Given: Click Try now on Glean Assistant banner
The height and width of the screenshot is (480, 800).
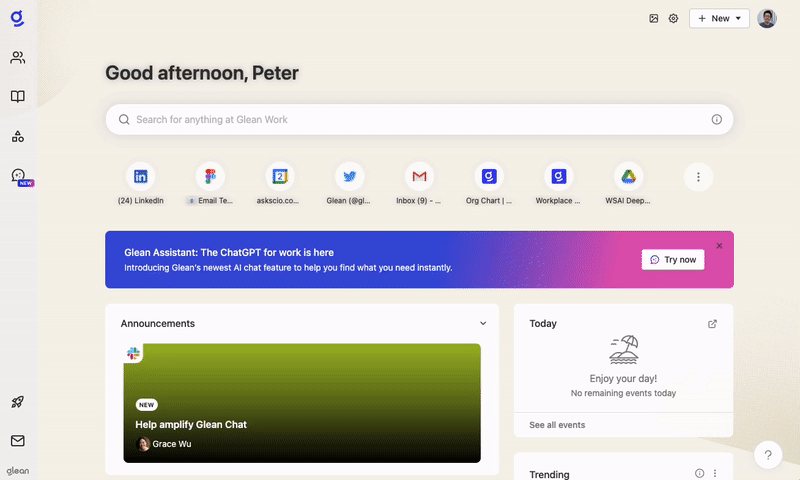Looking at the screenshot, I should (x=673, y=260).
